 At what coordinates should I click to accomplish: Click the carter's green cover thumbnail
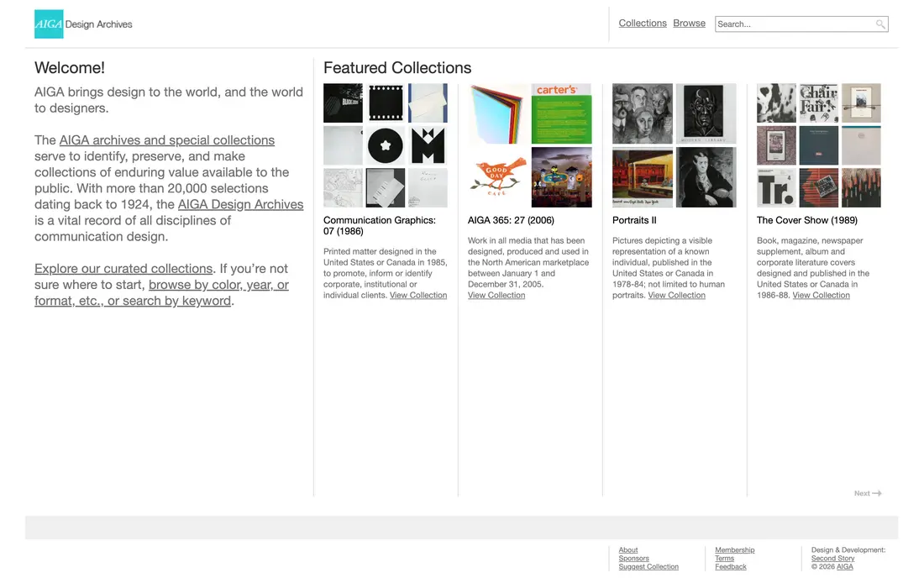point(562,113)
